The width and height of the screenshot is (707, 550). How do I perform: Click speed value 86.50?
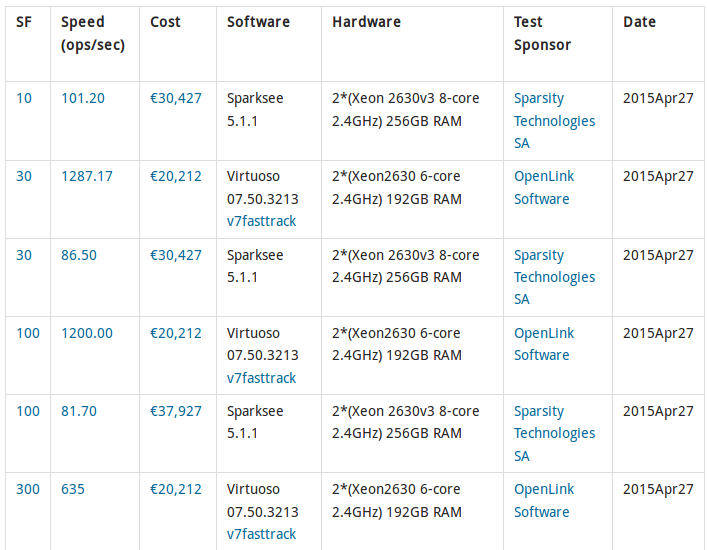pos(79,255)
